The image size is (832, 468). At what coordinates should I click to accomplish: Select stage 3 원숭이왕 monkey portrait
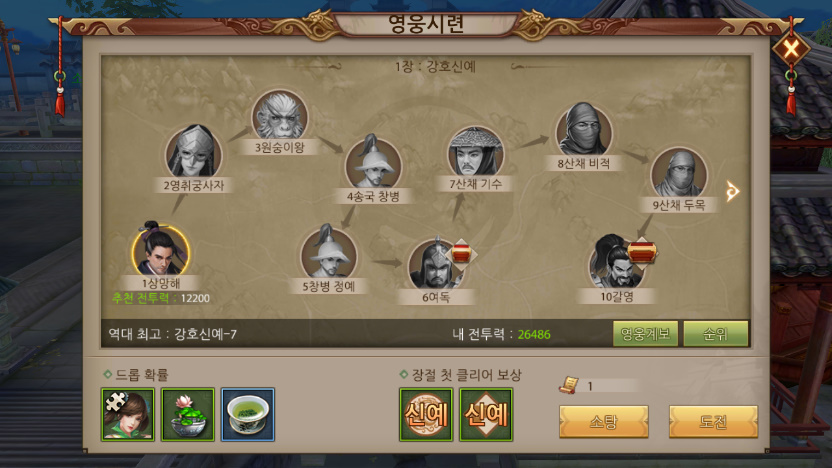[280, 117]
